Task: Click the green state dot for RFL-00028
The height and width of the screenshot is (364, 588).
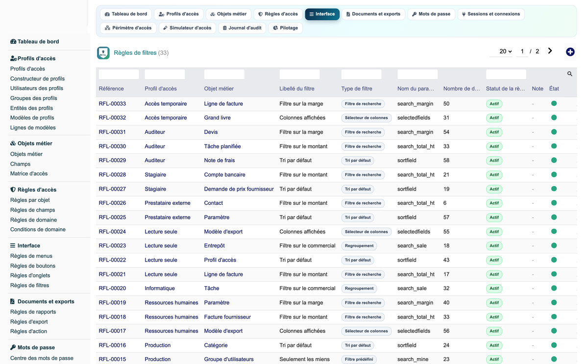Action: tap(554, 175)
